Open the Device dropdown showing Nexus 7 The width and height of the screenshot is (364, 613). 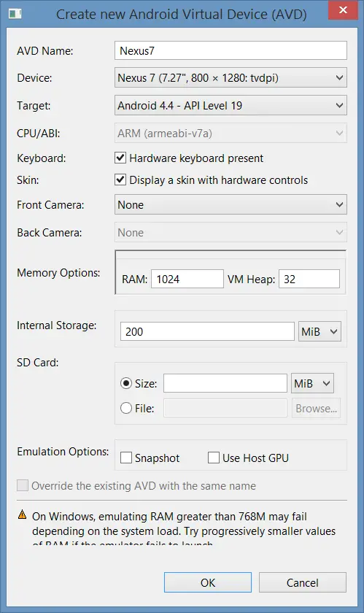tap(231, 78)
